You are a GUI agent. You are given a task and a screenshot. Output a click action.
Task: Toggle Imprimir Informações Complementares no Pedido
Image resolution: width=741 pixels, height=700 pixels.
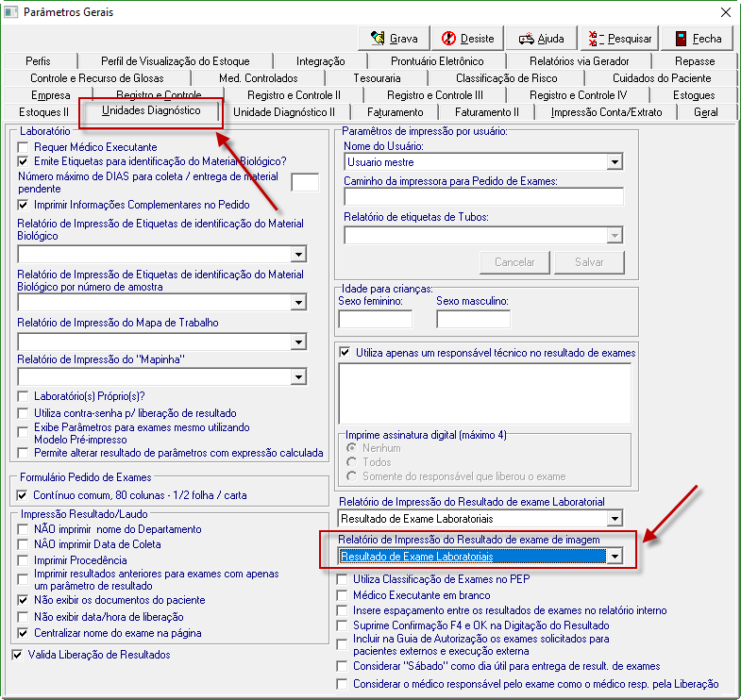pos(23,205)
